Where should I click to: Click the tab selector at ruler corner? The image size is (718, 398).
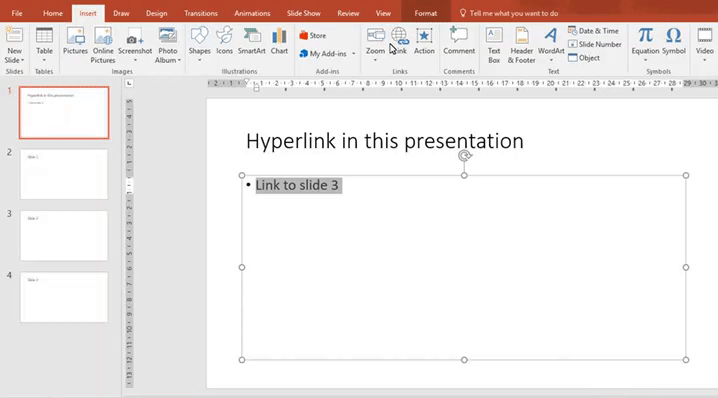coord(130,83)
